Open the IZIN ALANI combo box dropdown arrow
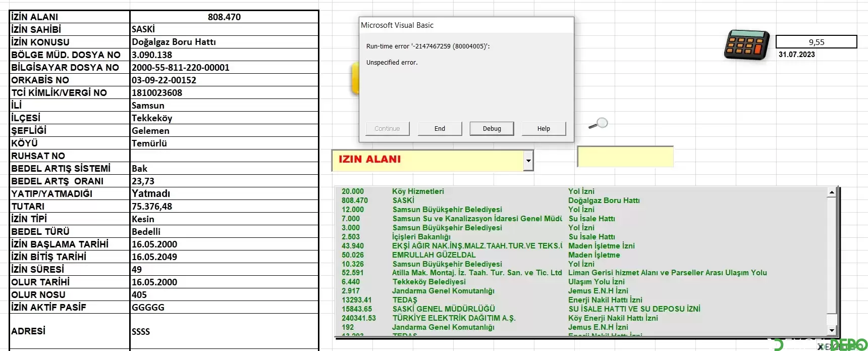This screenshot has height=351, width=868. pyautogui.click(x=528, y=161)
